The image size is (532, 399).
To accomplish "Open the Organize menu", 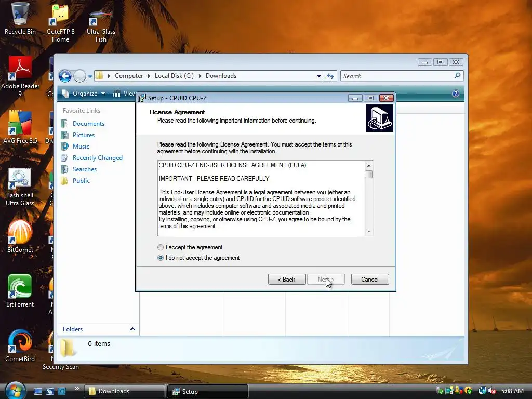I will [84, 94].
